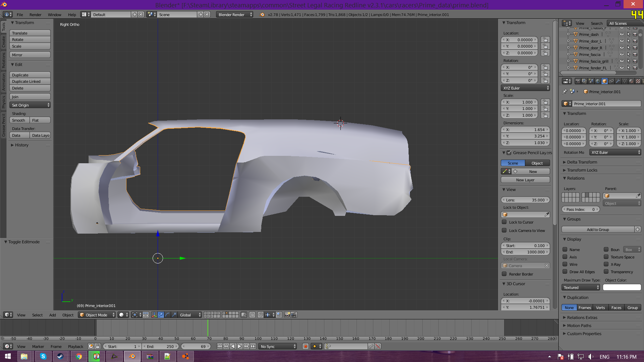Toggle automatic keyframe record button
644x362 pixels.
[305, 346]
